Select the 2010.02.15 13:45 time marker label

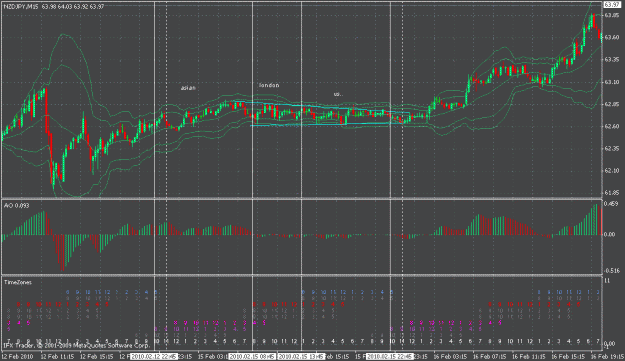(301, 356)
